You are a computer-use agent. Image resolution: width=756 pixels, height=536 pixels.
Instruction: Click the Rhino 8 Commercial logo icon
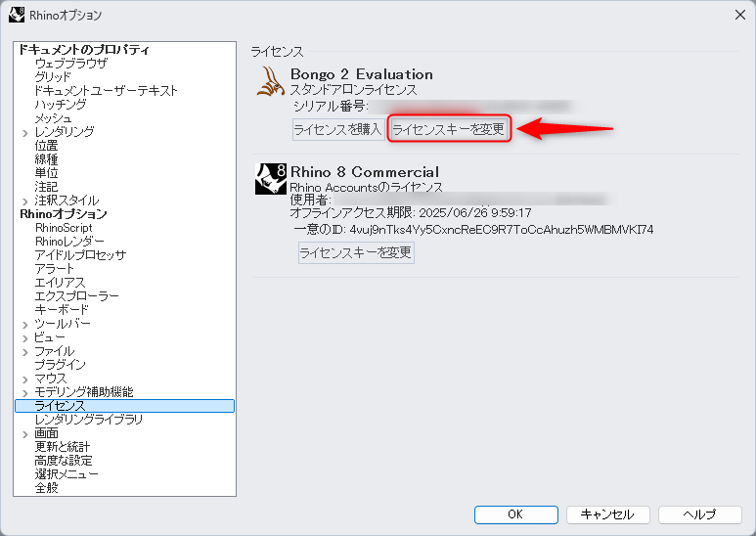pyautogui.click(x=271, y=179)
